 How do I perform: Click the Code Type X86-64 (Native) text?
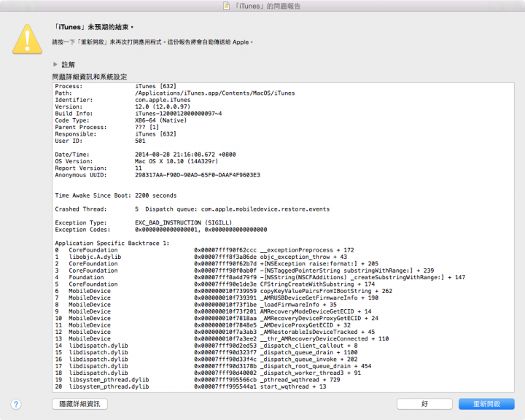[160, 120]
